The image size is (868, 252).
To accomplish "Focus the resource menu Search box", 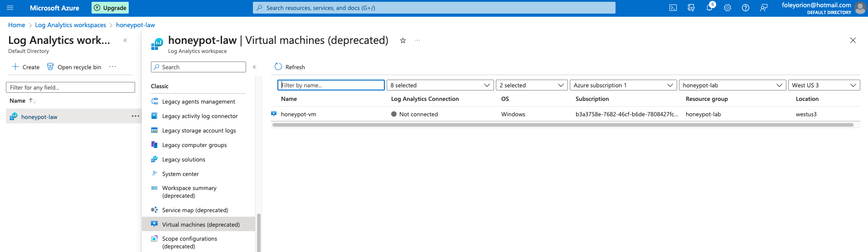I will coord(199,67).
